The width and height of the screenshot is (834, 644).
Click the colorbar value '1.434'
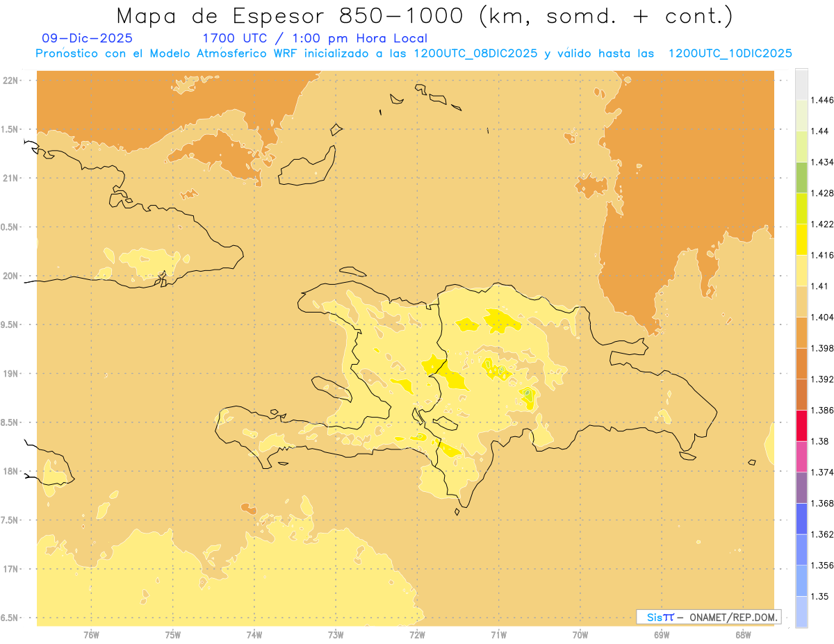pyautogui.click(x=822, y=162)
